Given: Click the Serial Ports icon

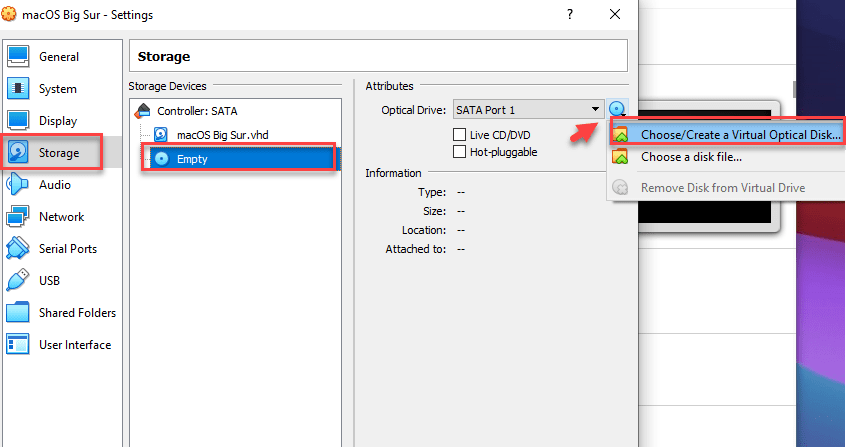Looking at the screenshot, I should pyautogui.click(x=17, y=249).
